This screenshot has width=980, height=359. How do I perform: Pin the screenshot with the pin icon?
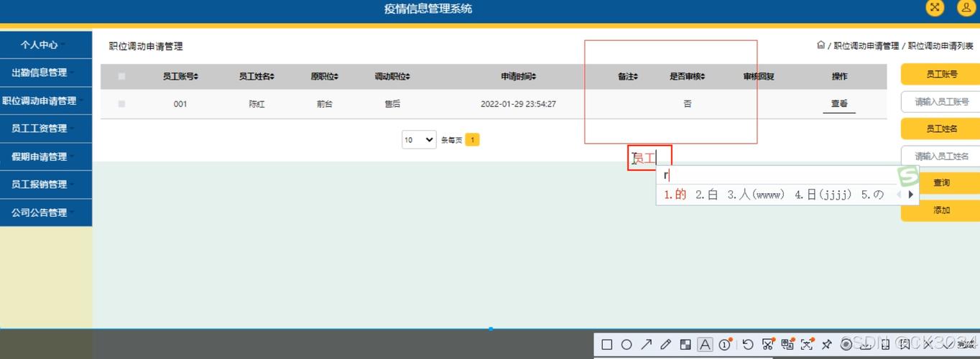click(x=826, y=345)
